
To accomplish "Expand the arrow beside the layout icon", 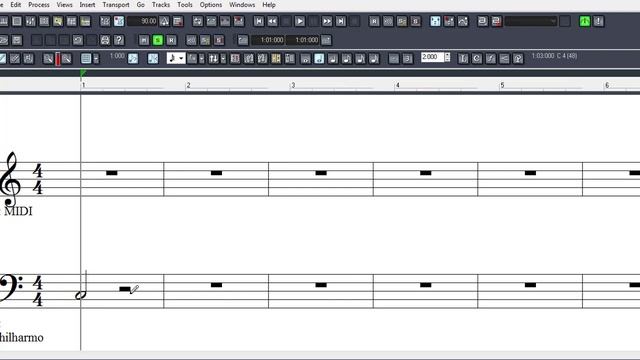I will coord(96,58).
